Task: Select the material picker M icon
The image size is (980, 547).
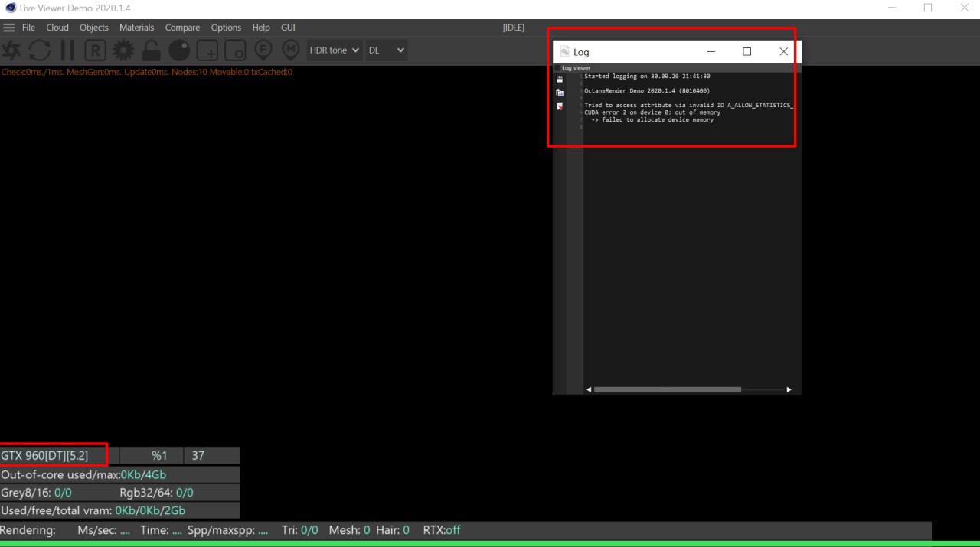Action: (x=290, y=50)
